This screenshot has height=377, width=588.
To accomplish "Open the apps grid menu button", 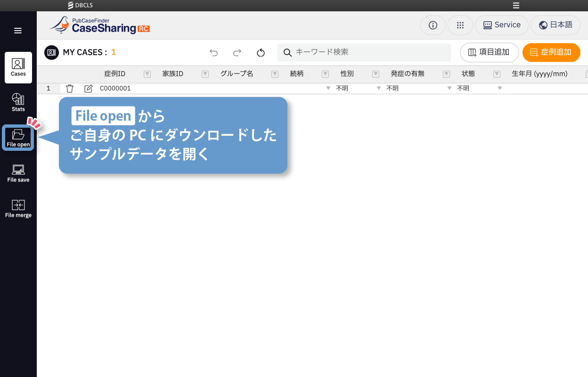I will click(460, 25).
